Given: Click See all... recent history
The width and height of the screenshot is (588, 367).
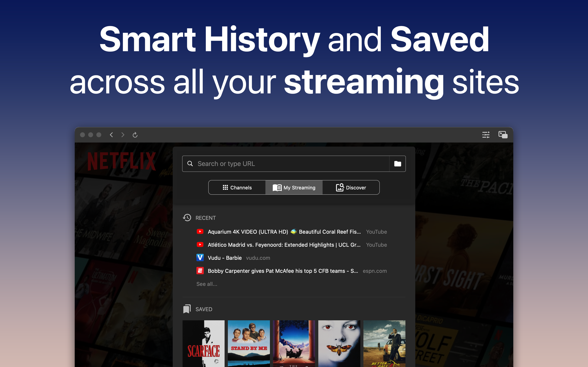Looking at the screenshot, I should 207,284.
